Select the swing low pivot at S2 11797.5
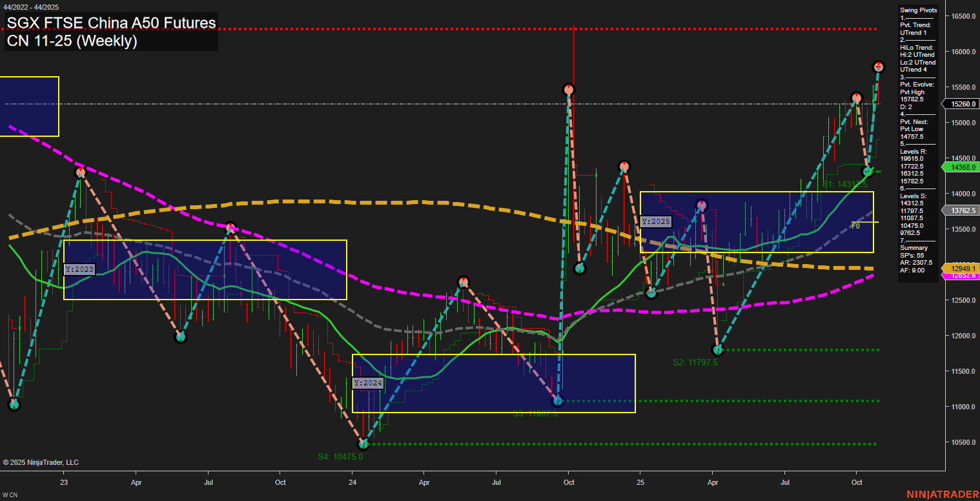 click(717, 350)
